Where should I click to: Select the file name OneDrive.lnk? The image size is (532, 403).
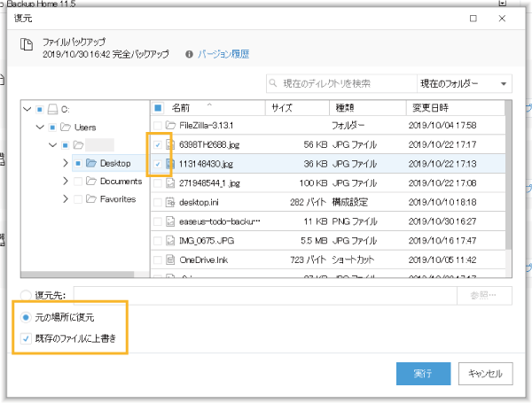coord(204,260)
